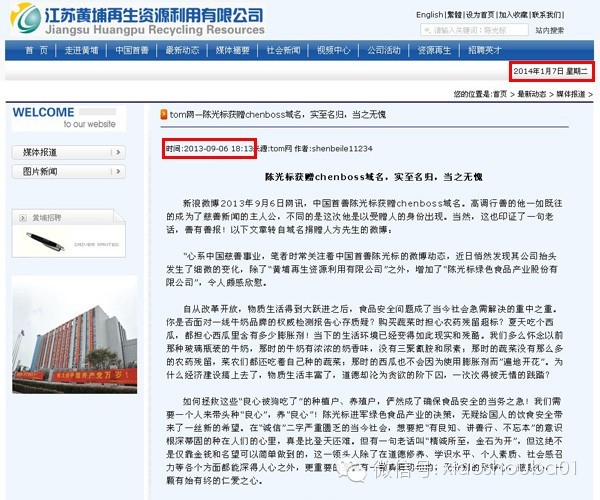Focus the keyword search input field
The image size is (600, 500).
[x=474, y=30]
